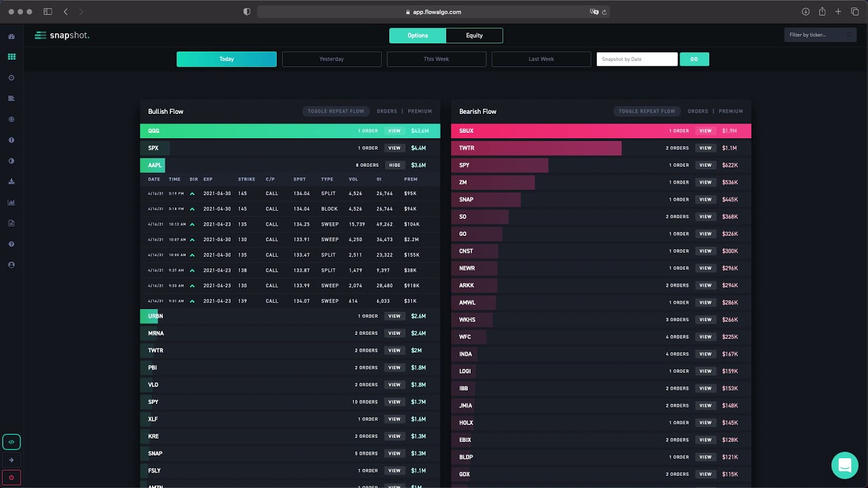Click the browser share icon
868x488 pixels.
[822, 12]
